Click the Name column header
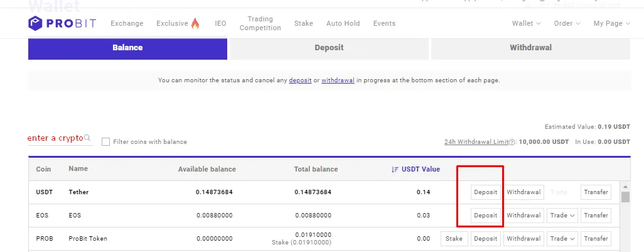Viewport: 644px width, 252px height. coord(78,169)
